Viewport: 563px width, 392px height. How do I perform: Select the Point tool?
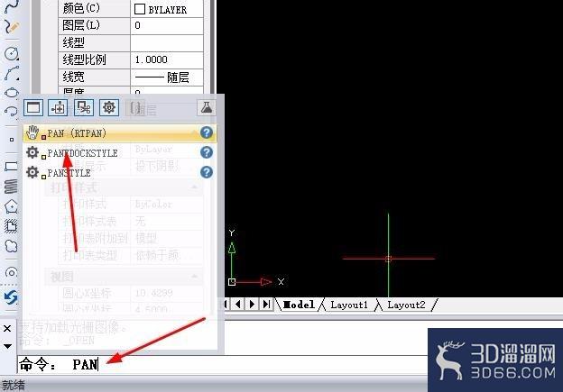click(12, 140)
